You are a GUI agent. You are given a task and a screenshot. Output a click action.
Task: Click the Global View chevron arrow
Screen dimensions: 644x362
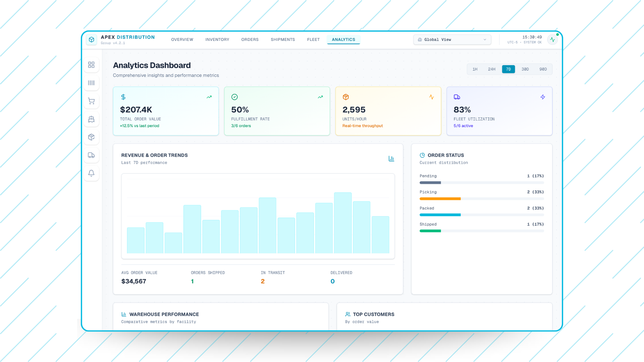pyautogui.click(x=485, y=40)
